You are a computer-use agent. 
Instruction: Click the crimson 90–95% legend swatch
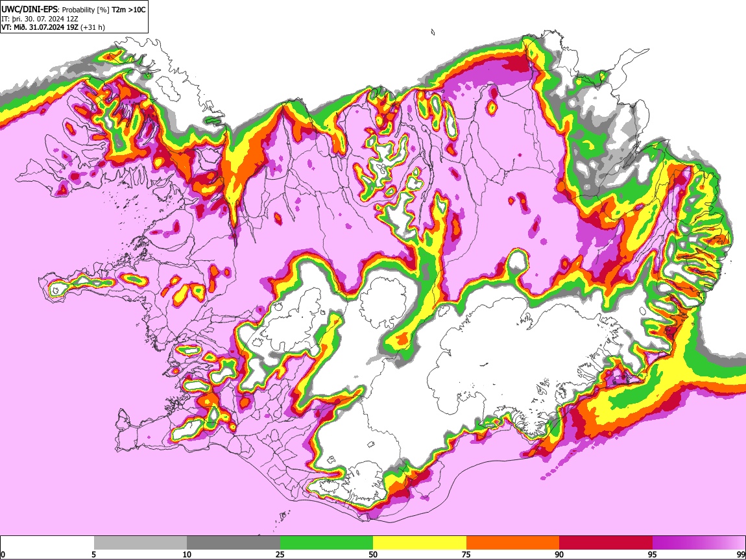[x=606, y=542]
